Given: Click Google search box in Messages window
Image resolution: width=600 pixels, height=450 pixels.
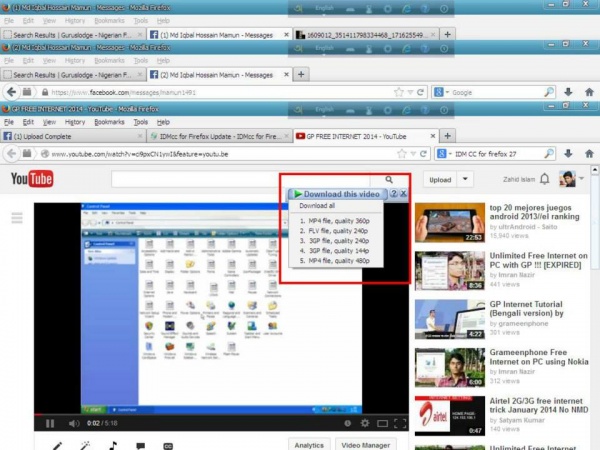Looking at the screenshot, I should [x=496, y=92].
